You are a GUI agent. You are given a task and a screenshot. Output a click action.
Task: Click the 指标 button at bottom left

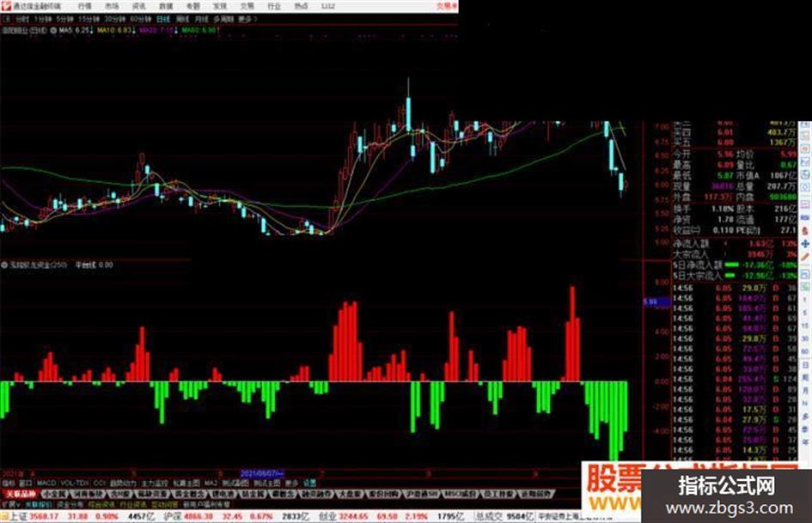point(9,483)
